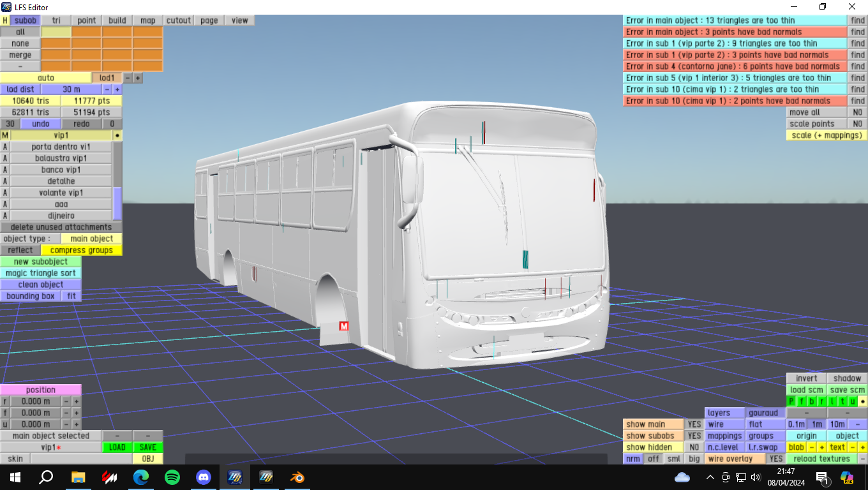The height and width of the screenshot is (490, 868).
Task: Open Spotify from the taskbar
Action: click(x=172, y=477)
